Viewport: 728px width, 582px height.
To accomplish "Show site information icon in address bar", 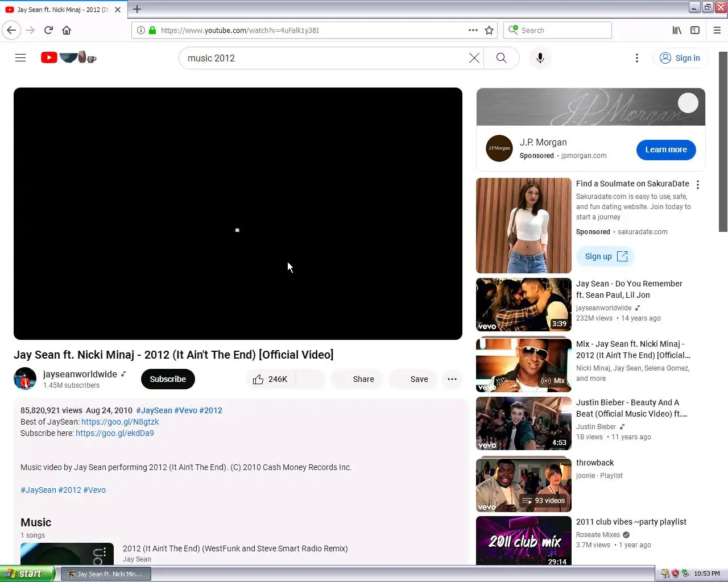I will [x=140, y=30].
